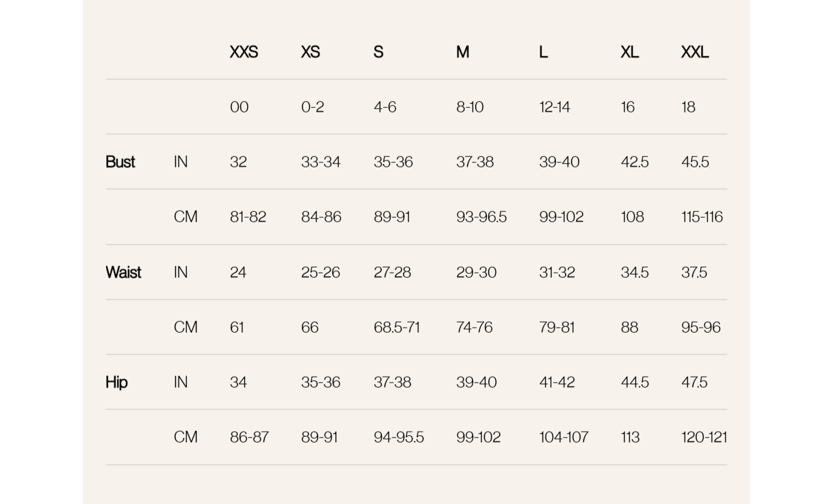Select the XL size column header
This screenshot has height=504, width=834.
point(629,52)
